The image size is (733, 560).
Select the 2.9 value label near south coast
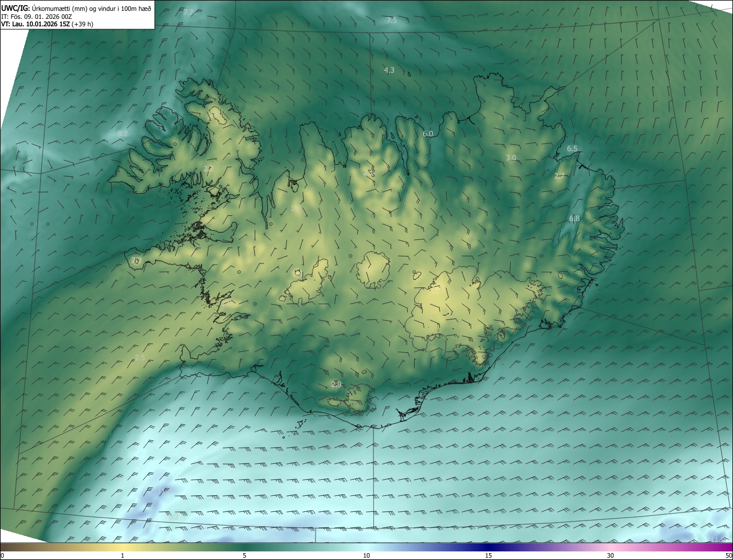point(336,385)
